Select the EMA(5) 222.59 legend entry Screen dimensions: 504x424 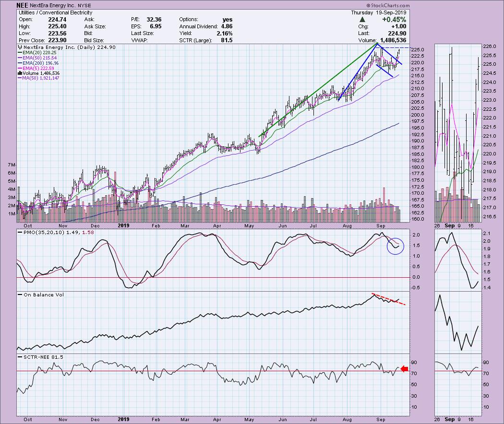click(38, 68)
